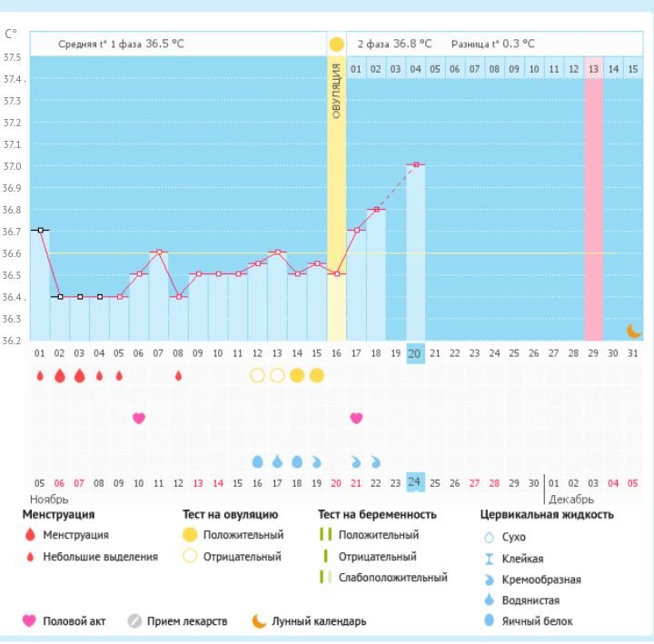Click the highlighted cycle day 20 label
Screen dimensions: 654x644
click(415, 353)
